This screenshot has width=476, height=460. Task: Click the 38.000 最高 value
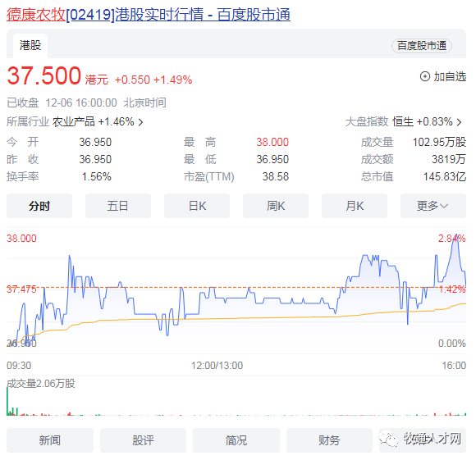(x=272, y=142)
